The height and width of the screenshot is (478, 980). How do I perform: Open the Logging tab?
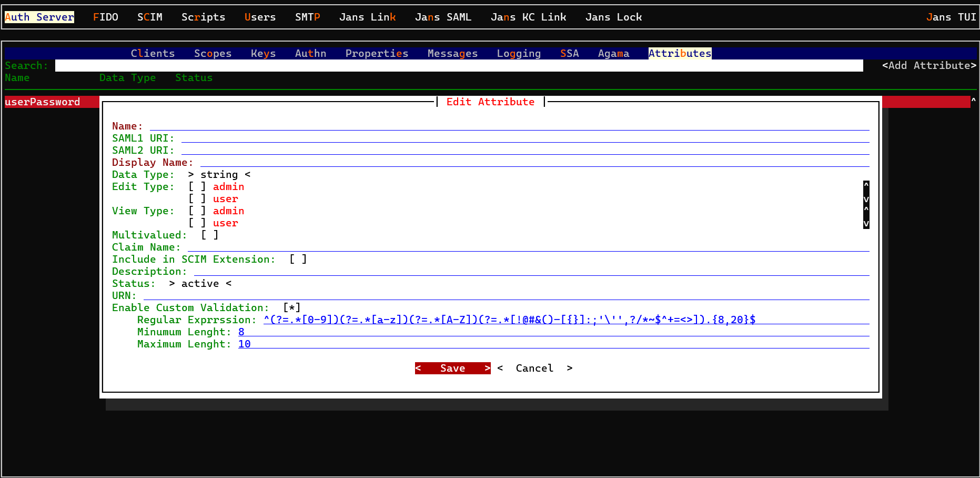(x=518, y=53)
